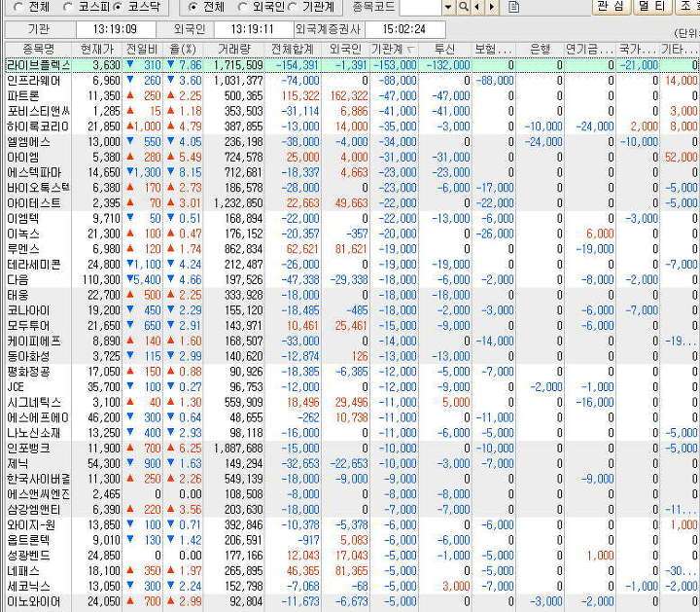Go to previous stock with left arrow

pos(477,7)
